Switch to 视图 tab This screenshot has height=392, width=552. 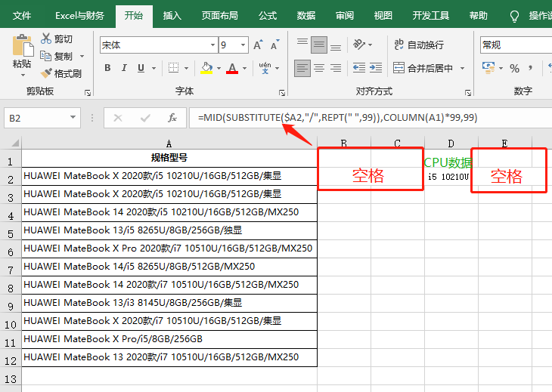coord(383,15)
